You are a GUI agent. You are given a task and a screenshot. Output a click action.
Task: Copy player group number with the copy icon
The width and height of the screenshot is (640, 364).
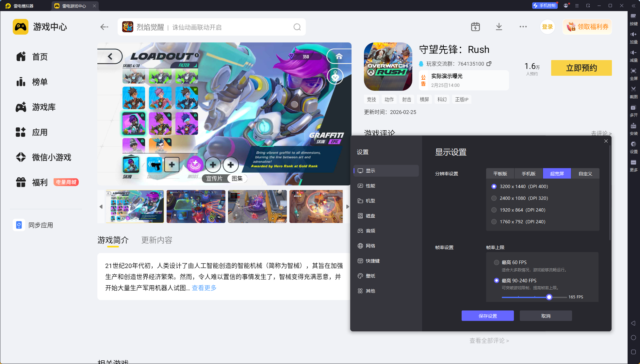[x=489, y=64]
